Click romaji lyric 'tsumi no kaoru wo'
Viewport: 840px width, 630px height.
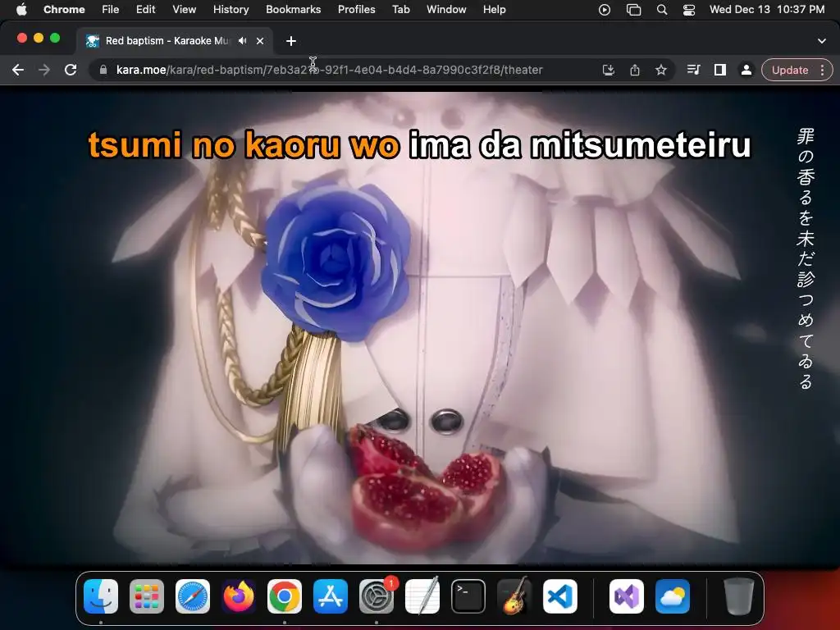click(x=244, y=145)
